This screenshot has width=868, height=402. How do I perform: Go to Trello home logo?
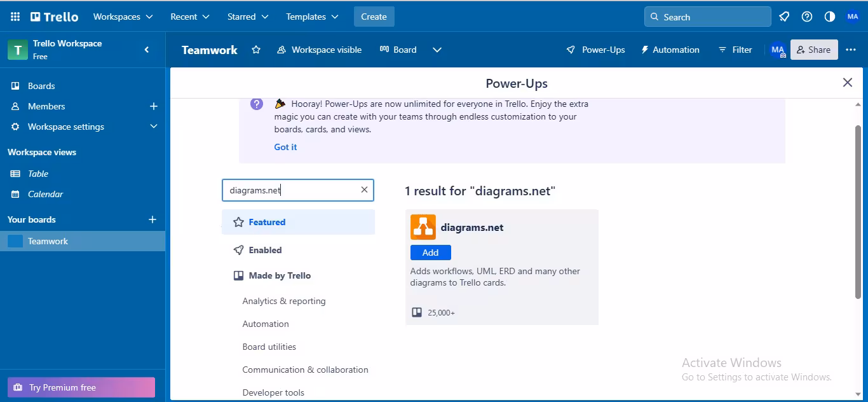click(x=55, y=17)
